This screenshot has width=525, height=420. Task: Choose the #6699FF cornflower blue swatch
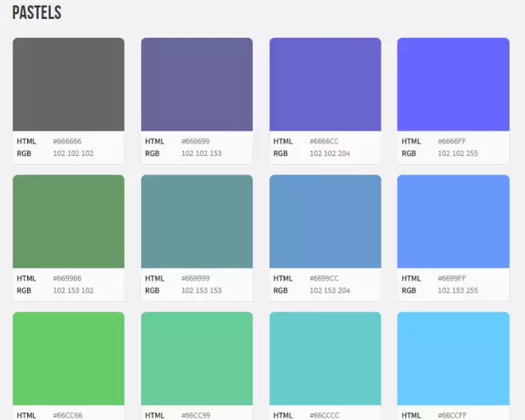click(x=453, y=221)
